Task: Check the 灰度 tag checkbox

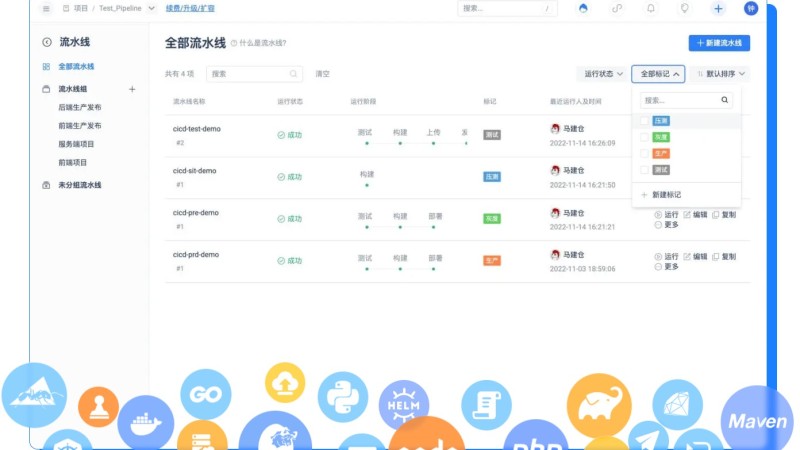Action: point(644,137)
